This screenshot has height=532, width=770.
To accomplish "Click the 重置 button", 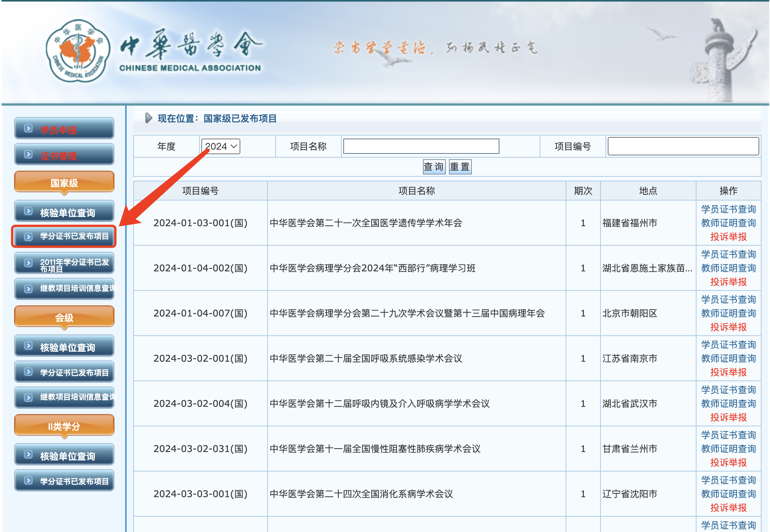I will click(460, 167).
